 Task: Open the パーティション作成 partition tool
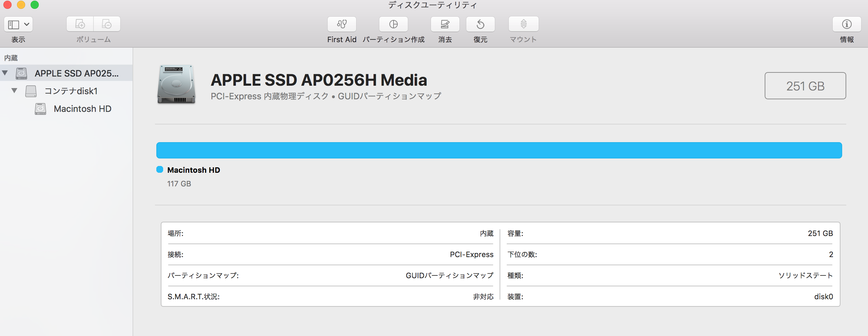(x=393, y=24)
